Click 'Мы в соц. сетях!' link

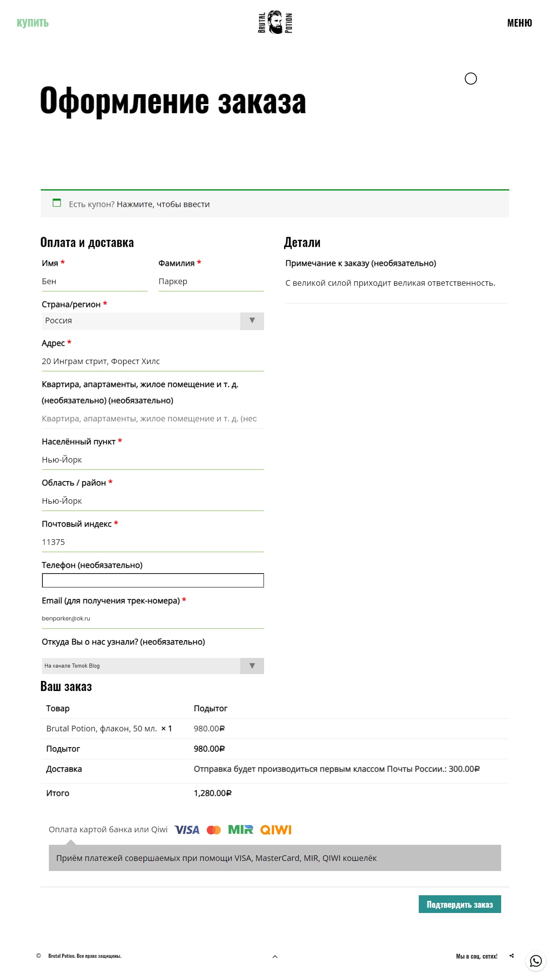(x=477, y=956)
